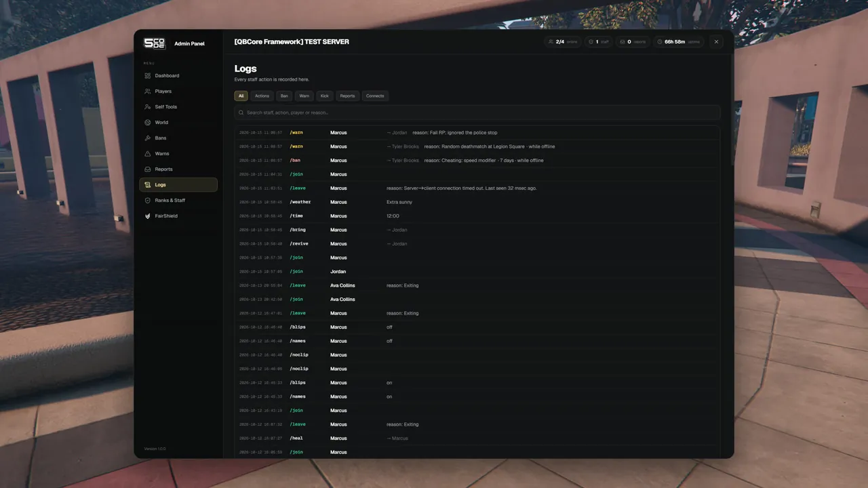Click the /weather log command

(x=300, y=202)
